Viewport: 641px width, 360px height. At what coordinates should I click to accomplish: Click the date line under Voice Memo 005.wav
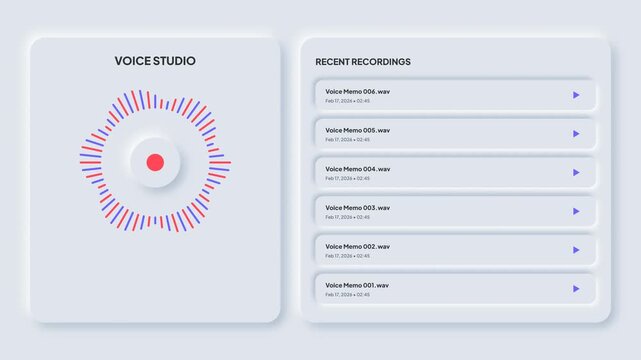347,140
